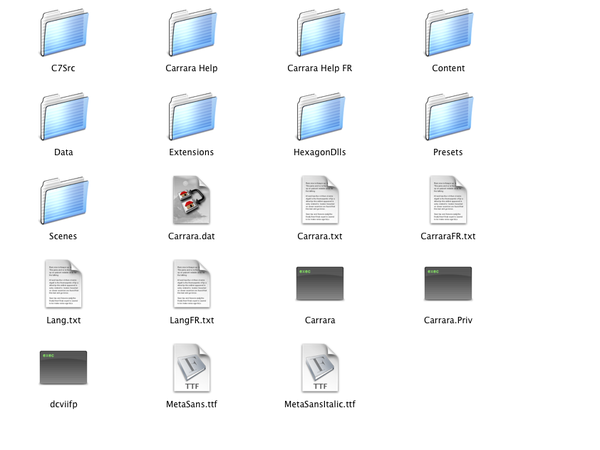The height and width of the screenshot is (450, 600).
Task: Click the CarraraFR.txt file name
Action: click(448, 236)
